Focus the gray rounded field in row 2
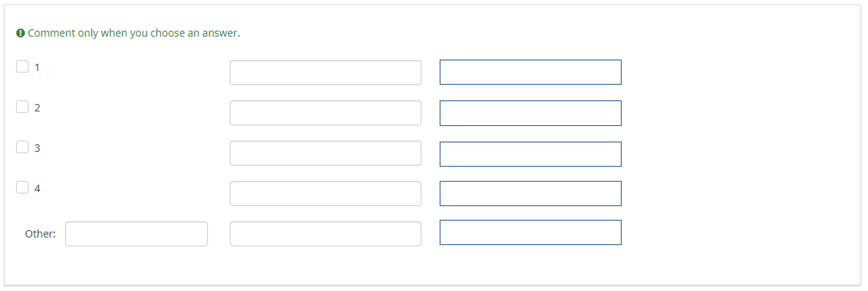 325,113
